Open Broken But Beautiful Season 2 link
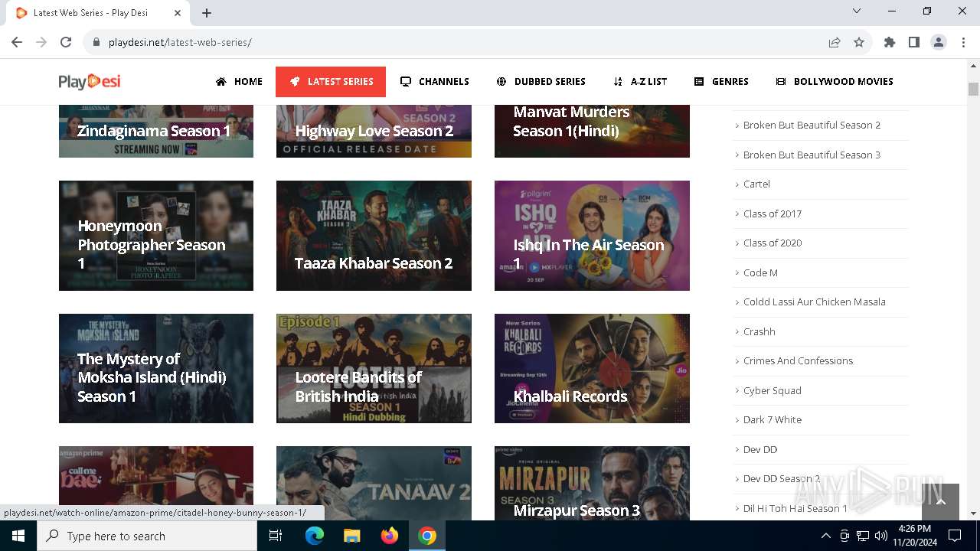Screen dimensions: 980x551 click(x=812, y=125)
